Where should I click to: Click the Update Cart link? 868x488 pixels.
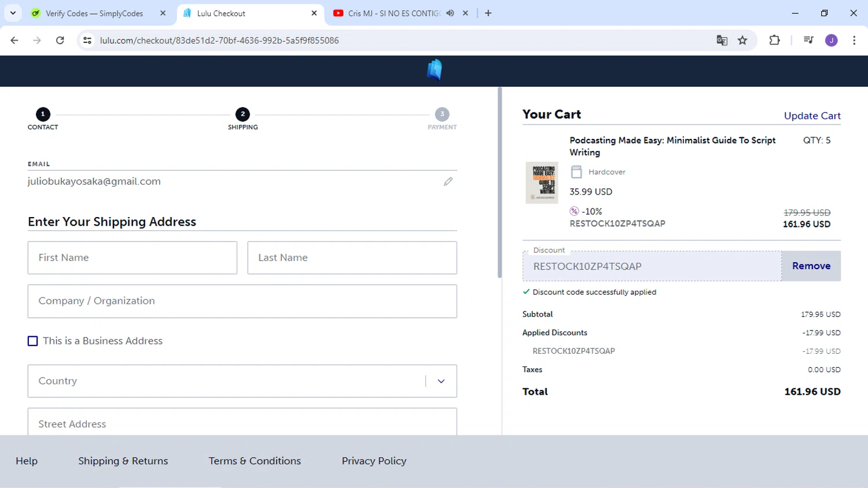[x=812, y=116]
